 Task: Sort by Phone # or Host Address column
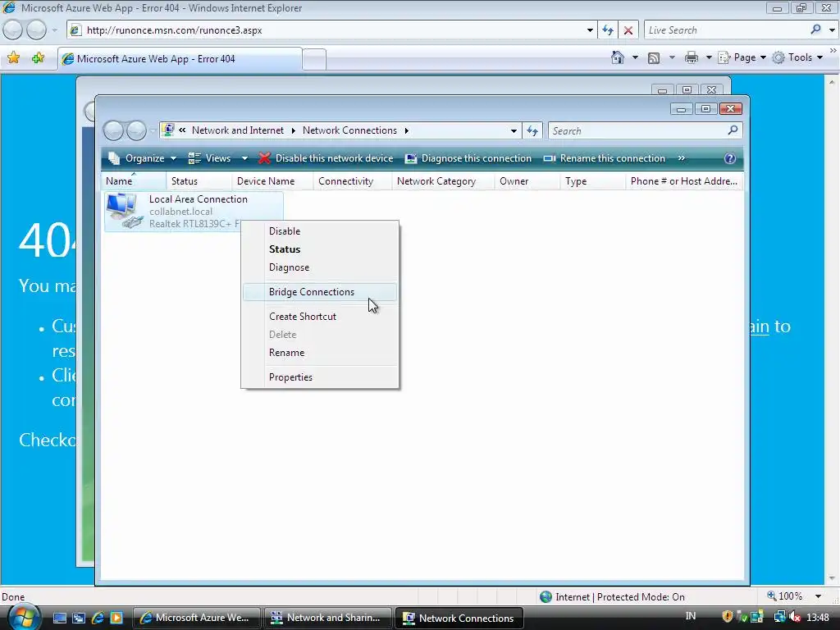[x=684, y=181]
